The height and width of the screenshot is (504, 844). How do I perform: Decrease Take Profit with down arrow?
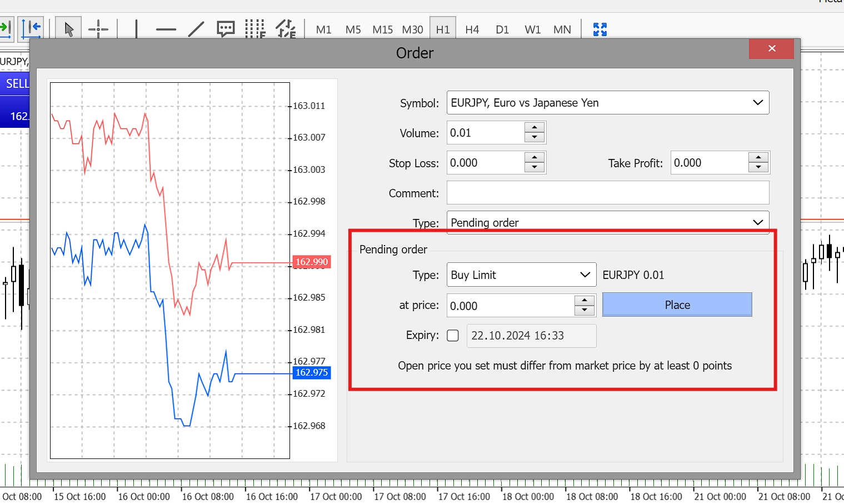pyautogui.click(x=758, y=168)
